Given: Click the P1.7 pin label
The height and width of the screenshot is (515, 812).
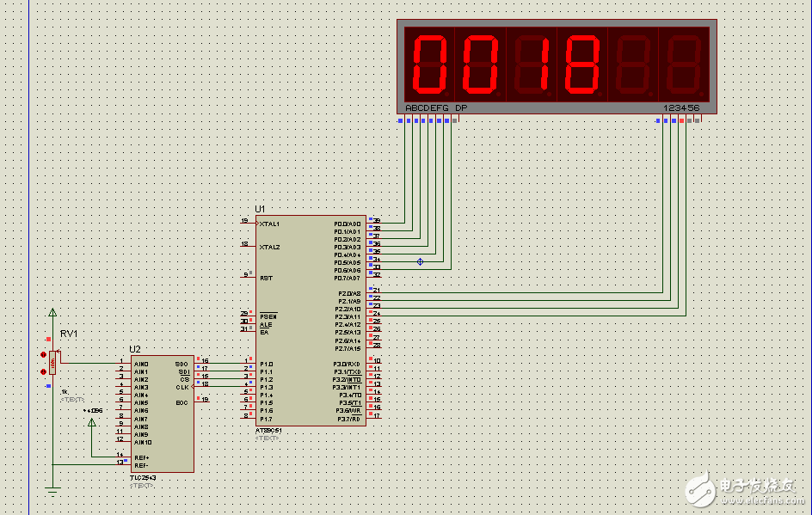Looking at the screenshot, I should [x=266, y=420].
